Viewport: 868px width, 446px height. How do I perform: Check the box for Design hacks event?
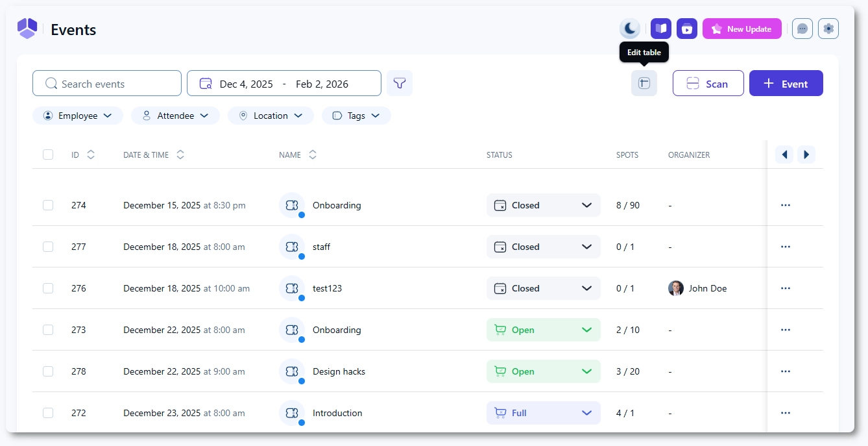click(x=48, y=371)
